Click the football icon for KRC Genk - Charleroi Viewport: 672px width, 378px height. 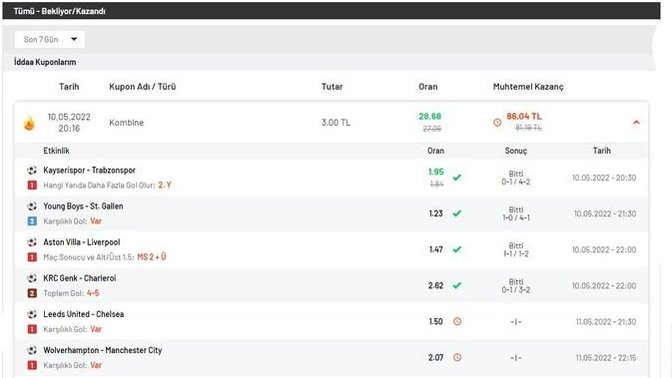[x=32, y=278]
